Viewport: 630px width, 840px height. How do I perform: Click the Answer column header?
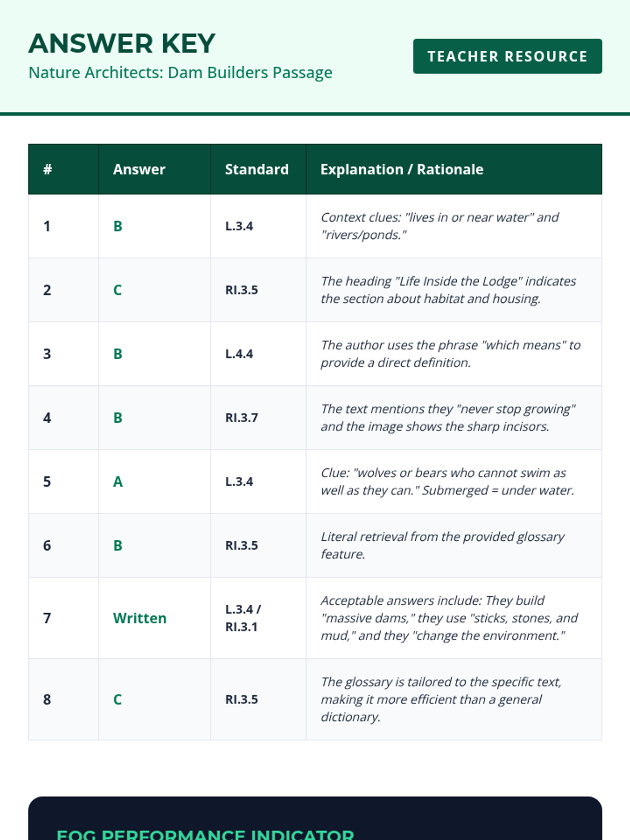[139, 169]
